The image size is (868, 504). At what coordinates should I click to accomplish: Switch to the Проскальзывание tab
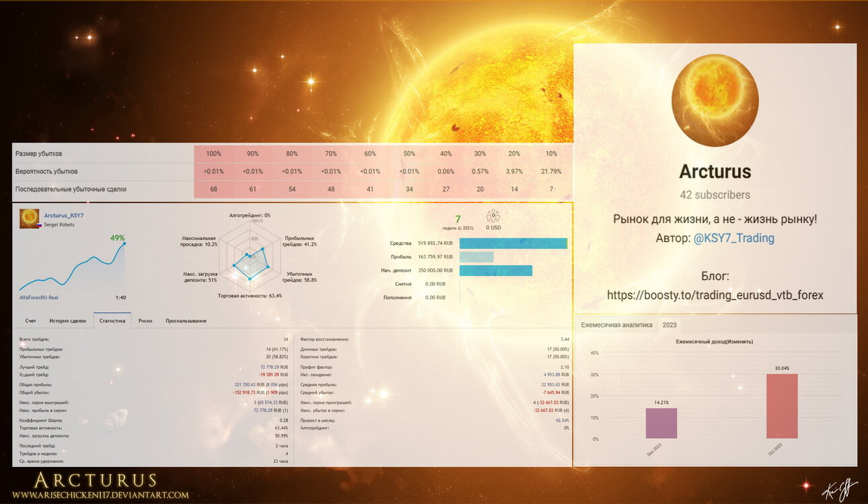(x=186, y=321)
